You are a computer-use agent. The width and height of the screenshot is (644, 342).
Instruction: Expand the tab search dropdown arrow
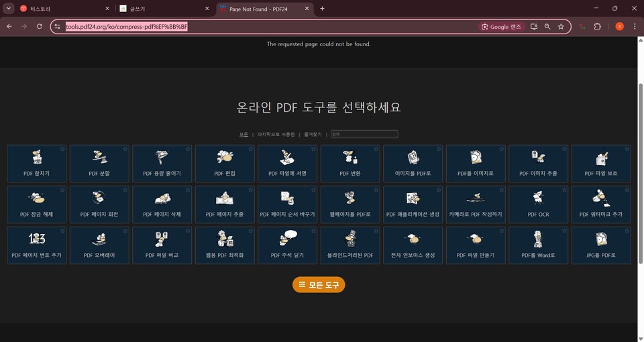[x=8, y=9]
